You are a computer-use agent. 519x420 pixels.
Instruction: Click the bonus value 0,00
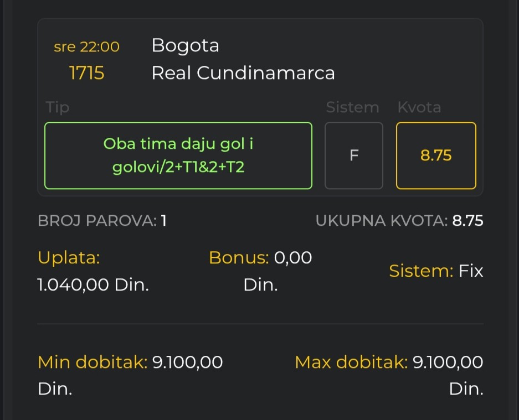click(x=293, y=257)
